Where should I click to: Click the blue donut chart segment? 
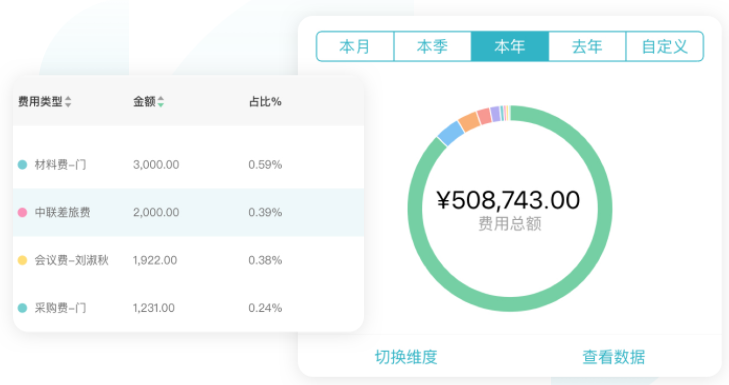451,133
